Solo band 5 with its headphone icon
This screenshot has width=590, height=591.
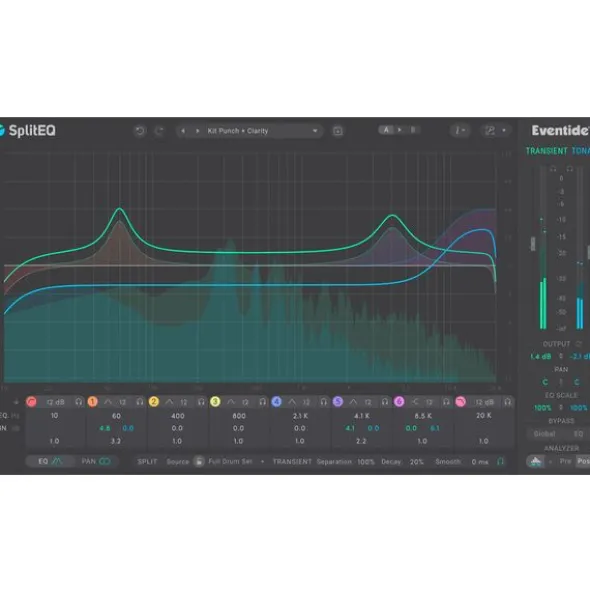tap(385, 402)
